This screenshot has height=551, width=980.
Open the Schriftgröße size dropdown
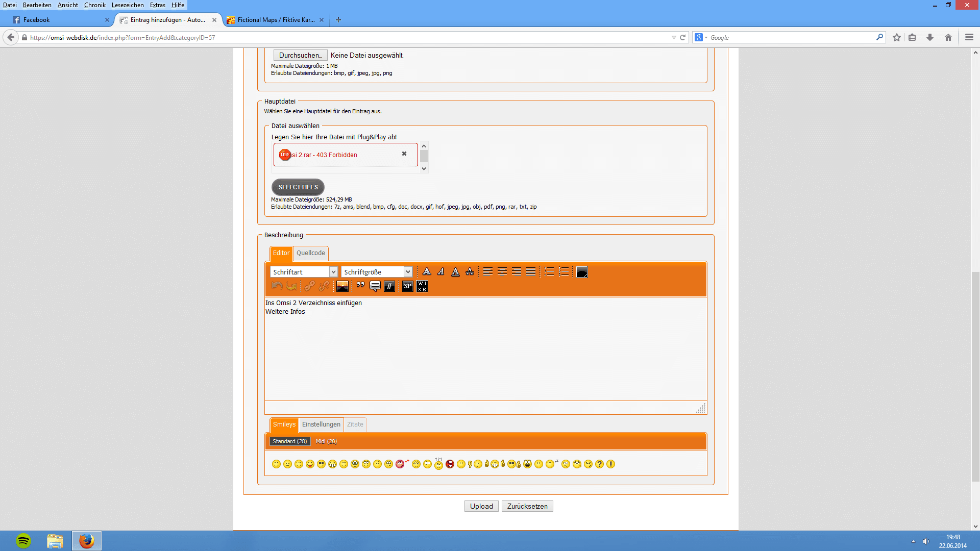click(x=376, y=272)
